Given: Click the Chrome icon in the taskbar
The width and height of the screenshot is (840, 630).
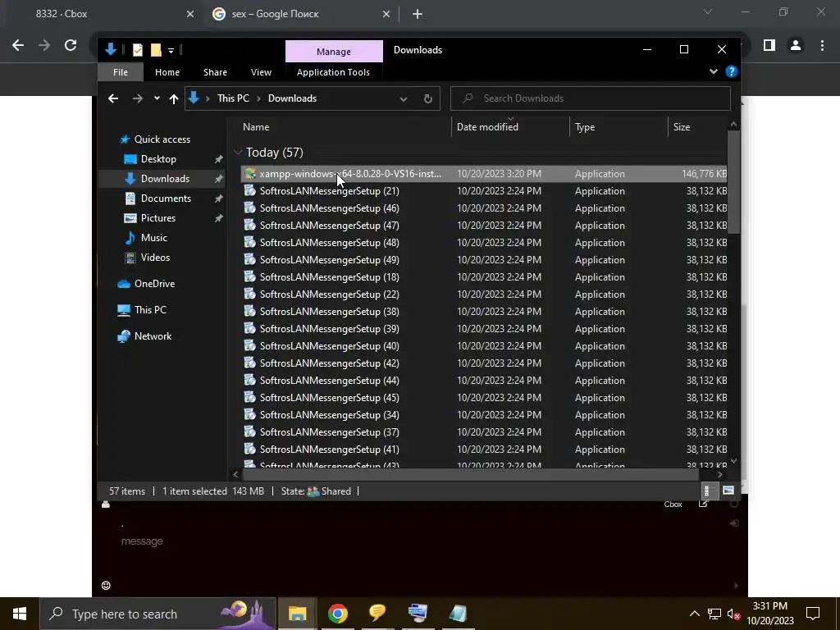Looking at the screenshot, I should [337, 614].
